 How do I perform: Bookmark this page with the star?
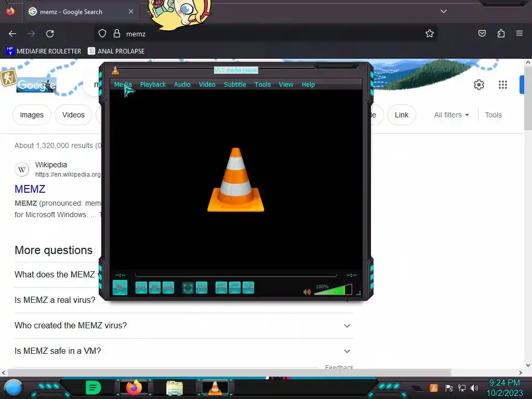(430, 33)
